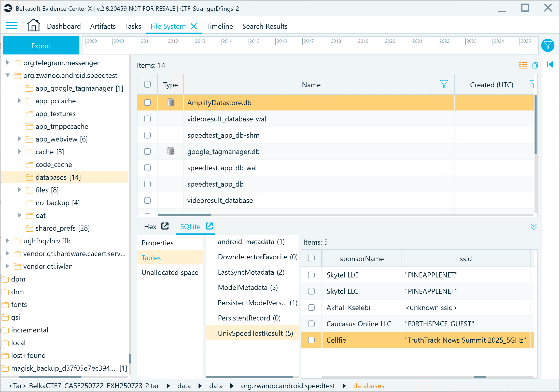Viewport: 560px width, 392px height.
Task: Check the speedtest_app_db-shm checkbox
Action: pyautogui.click(x=147, y=135)
